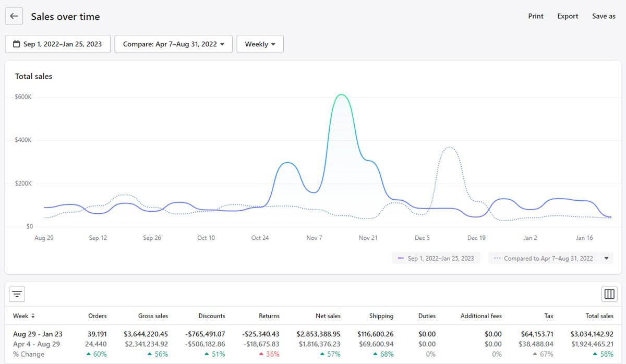Click the calendar icon in date range
Image resolution: width=626 pixels, height=364 pixels.
(x=17, y=44)
